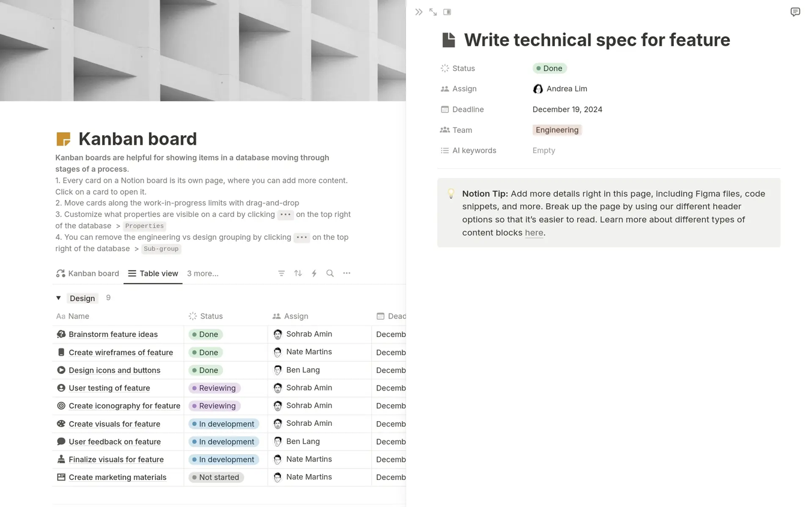
Task: Open the Deadline column header
Action: pos(391,316)
